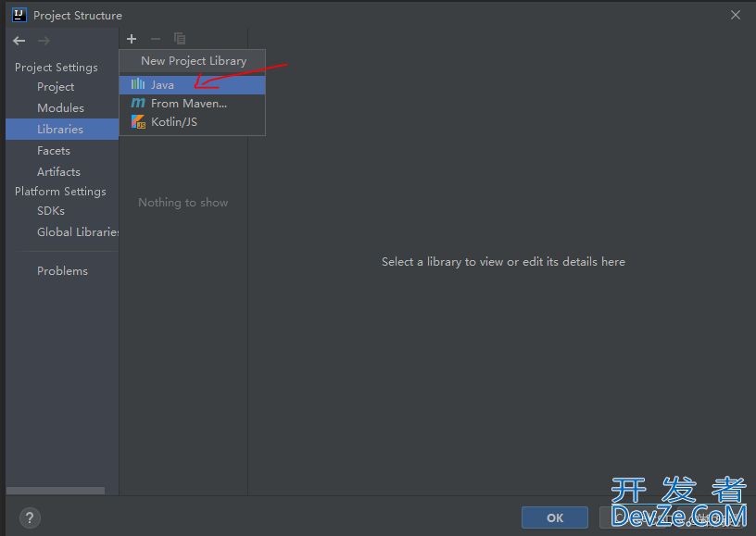This screenshot has width=756, height=536.
Task: Open SDKs under Platform Settings
Action: (51, 211)
